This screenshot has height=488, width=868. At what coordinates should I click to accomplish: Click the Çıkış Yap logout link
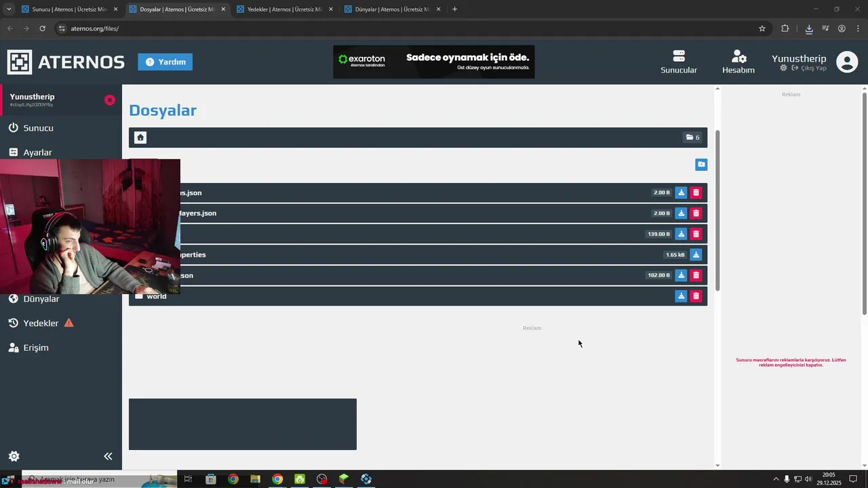(808, 68)
